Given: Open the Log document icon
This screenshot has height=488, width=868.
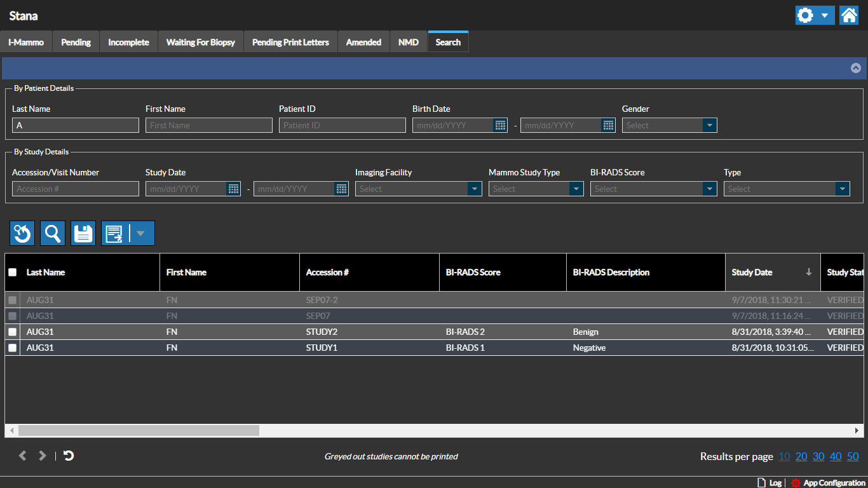Looking at the screenshot, I should 762,483.
